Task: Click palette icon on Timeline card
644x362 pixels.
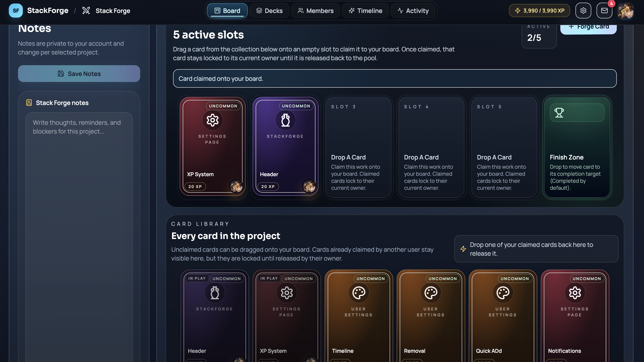Action: (358, 293)
